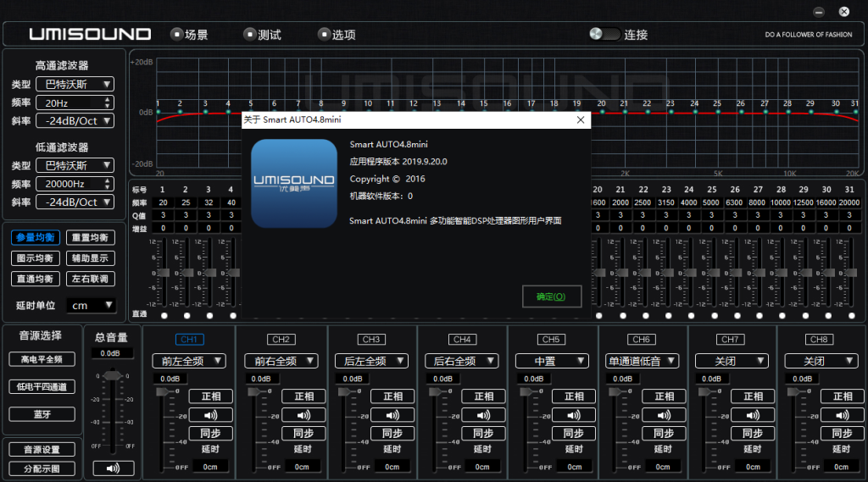Select the CH4 channel tab

click(462, 339)
